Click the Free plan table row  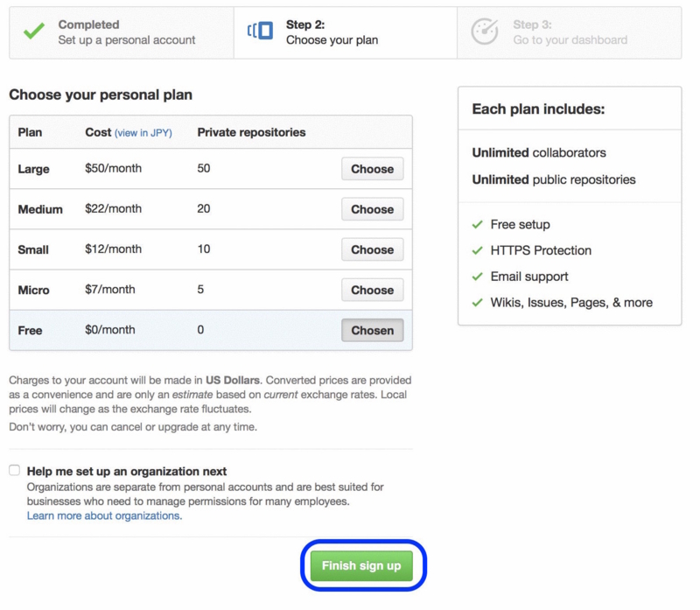click(211, 330)
